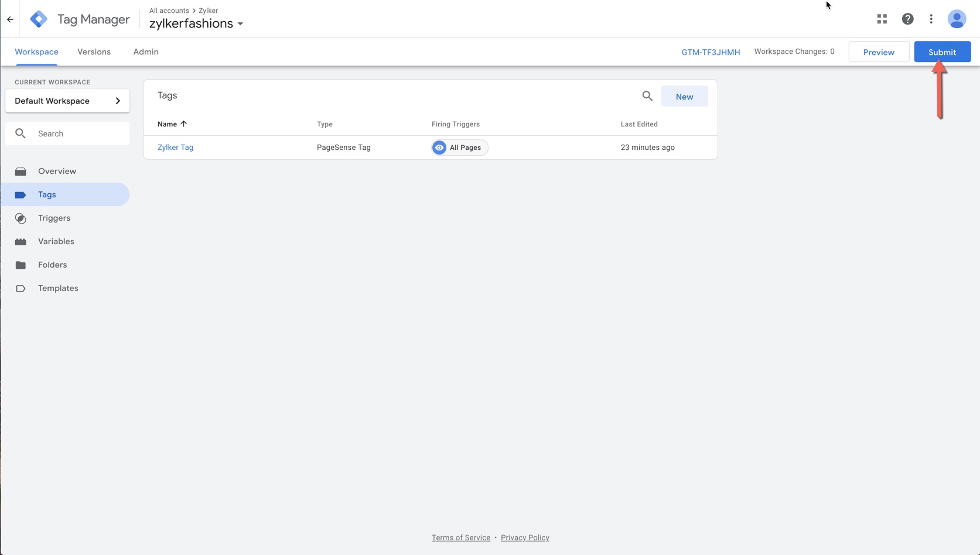Open the three-dot more options menu
980x555 pixels.
(x=931, y=19)
